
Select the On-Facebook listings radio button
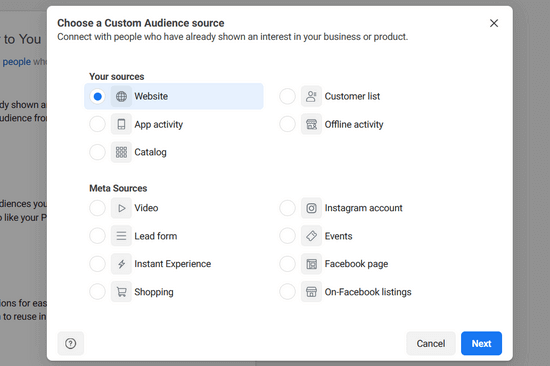[x=287, y=292]
